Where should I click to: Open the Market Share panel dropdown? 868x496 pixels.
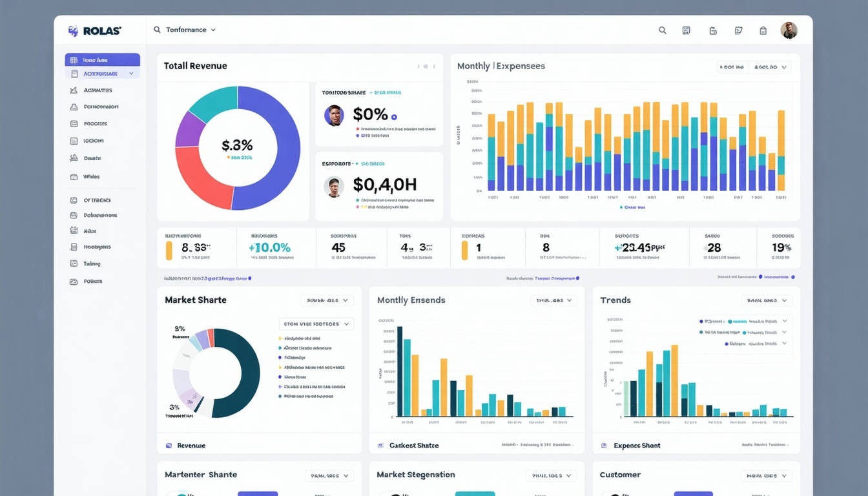327,300
